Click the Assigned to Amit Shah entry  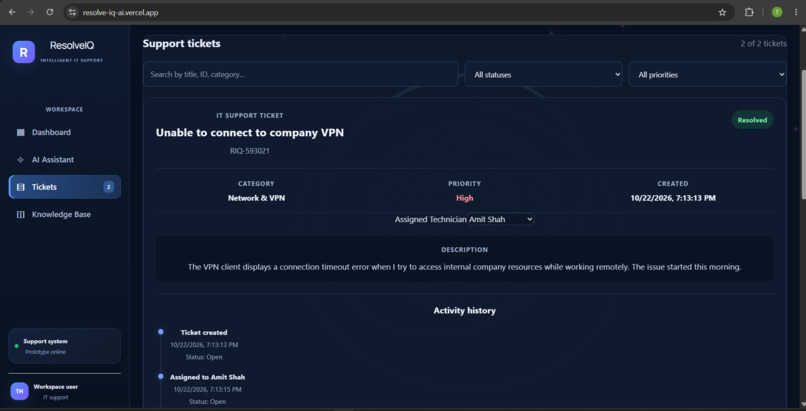click(208, 389)
